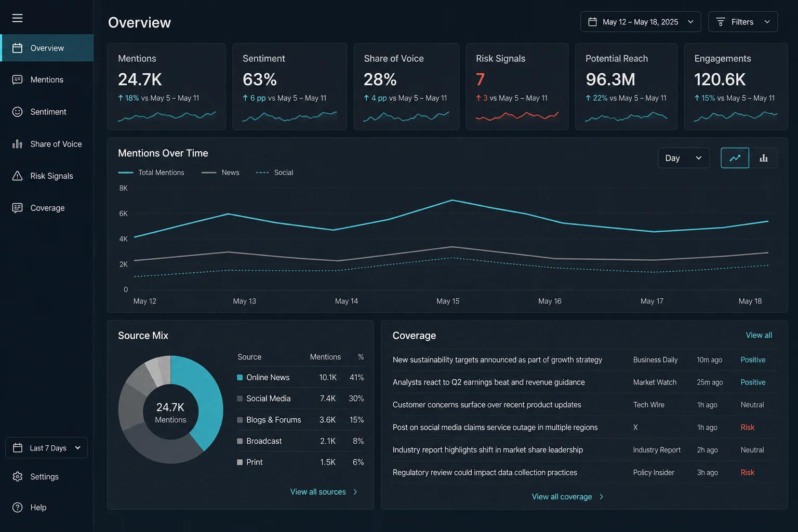Click Online News 10.1K mentions value
798x532 pixels.
328,377
